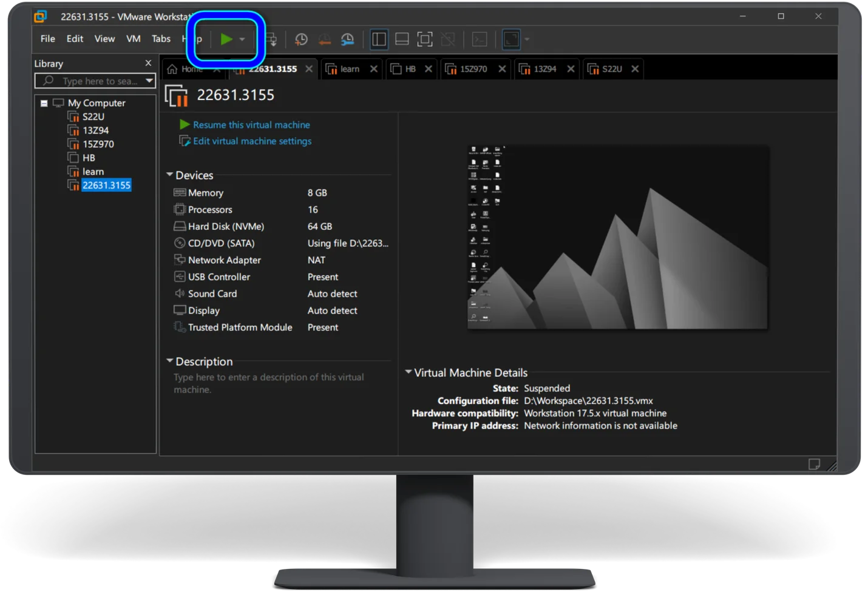This screenshot has height=592, width=868.
Task: Click the Send Ctrl+Alt+Del toolbar icon
Action: click(x=271, y=39)
